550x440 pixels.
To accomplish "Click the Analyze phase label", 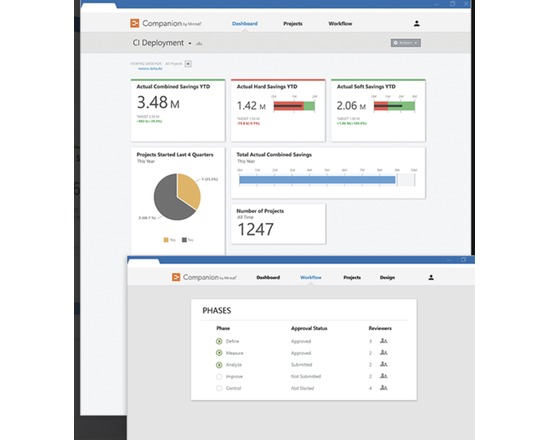I will click(234, 365).
